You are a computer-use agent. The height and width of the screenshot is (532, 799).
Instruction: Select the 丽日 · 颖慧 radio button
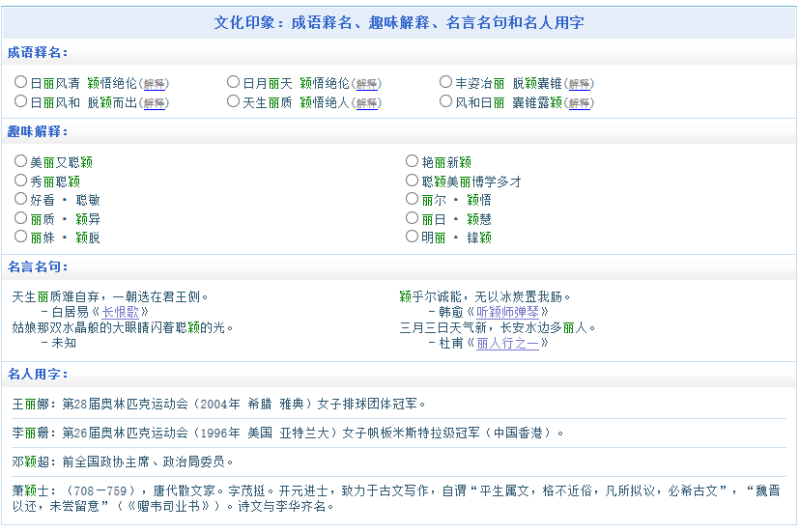(x=414, y=218)
